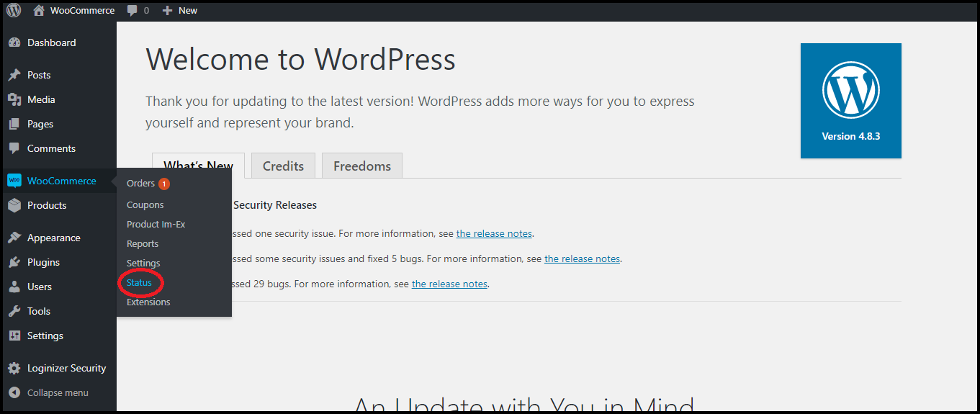Open Orders from WooCommerce submenu
The width and height of the screenshot is (980, 414).
point(141,184)
